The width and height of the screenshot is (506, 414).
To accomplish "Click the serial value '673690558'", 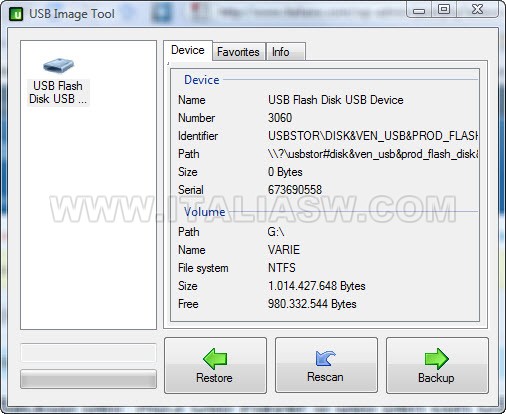I will [x=295, y=190].
